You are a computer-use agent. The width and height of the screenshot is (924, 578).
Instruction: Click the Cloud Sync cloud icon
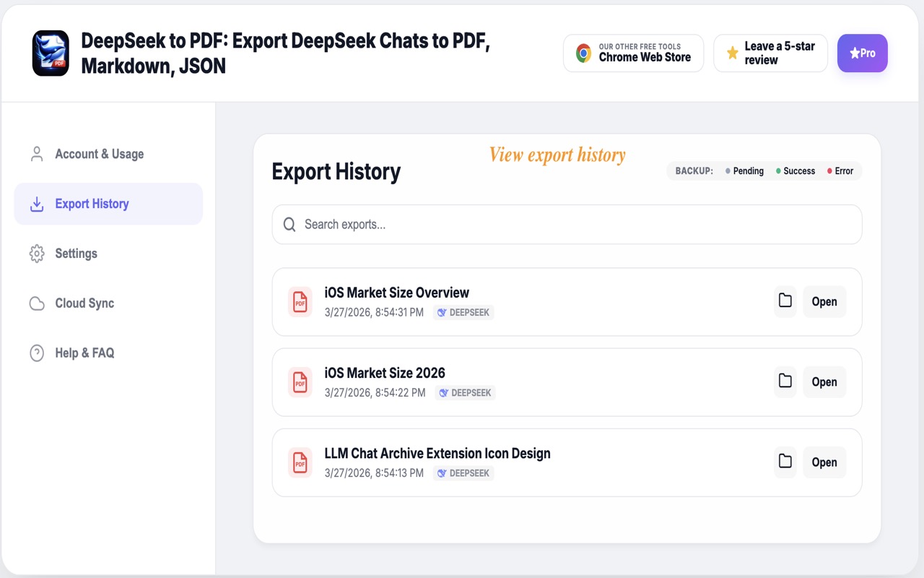[37, 303]
